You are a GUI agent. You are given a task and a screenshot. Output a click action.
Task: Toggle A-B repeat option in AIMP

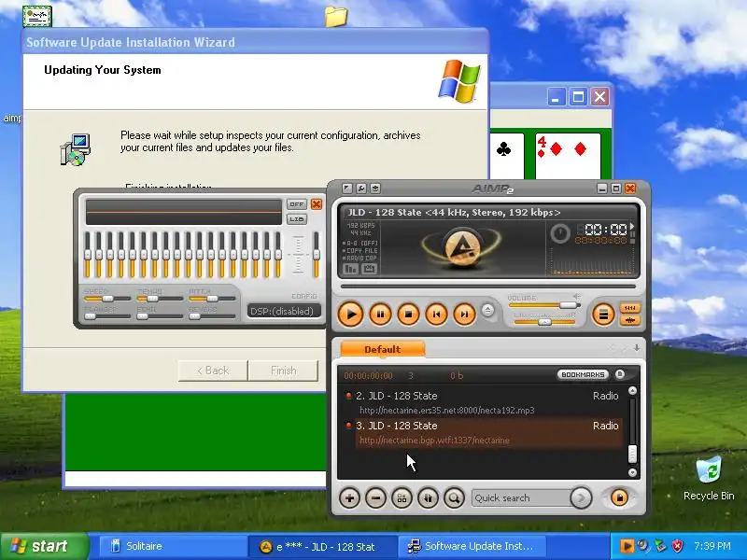tap(360, 243)
